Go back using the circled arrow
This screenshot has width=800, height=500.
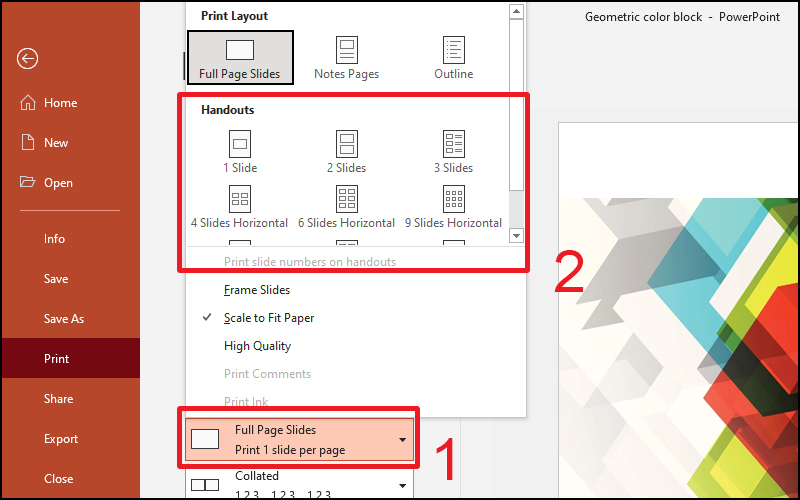coord(27,58)
